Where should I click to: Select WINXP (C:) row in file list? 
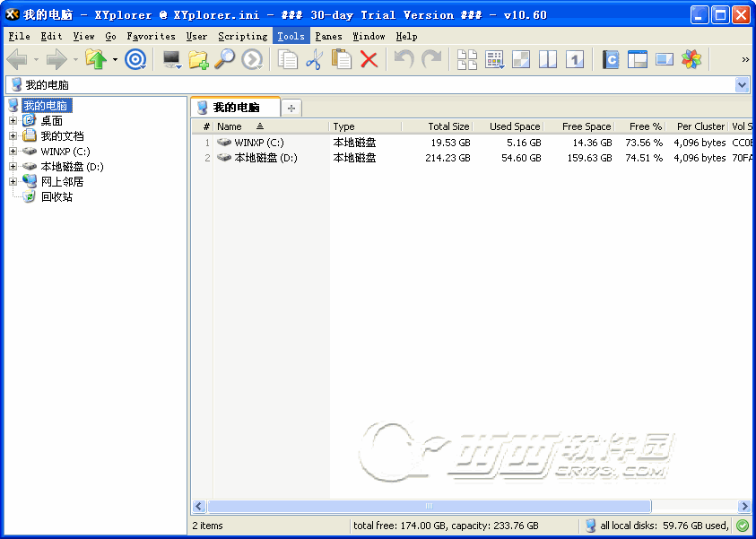click(x=472, y=143)
